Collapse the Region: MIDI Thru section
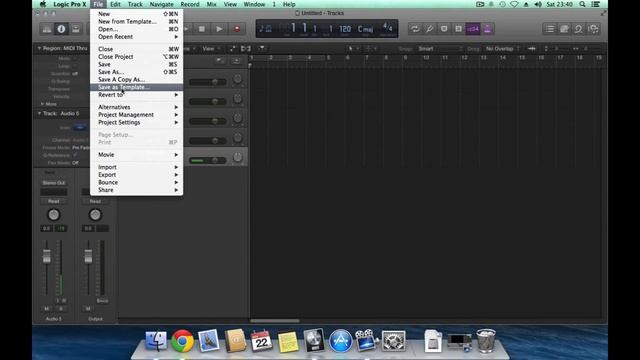Screen dimensions: 640x360 [39, 48]
